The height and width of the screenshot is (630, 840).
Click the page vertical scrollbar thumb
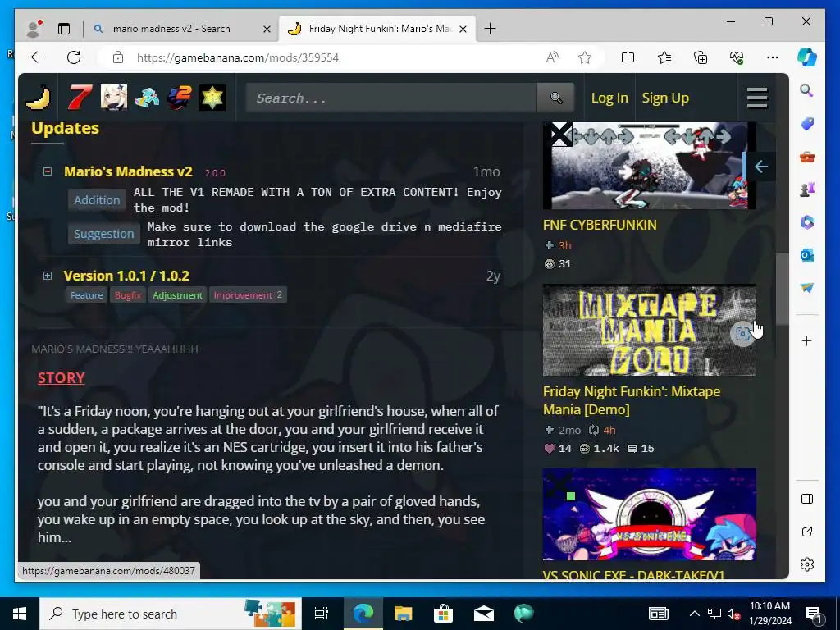click(x=782, y=290)
